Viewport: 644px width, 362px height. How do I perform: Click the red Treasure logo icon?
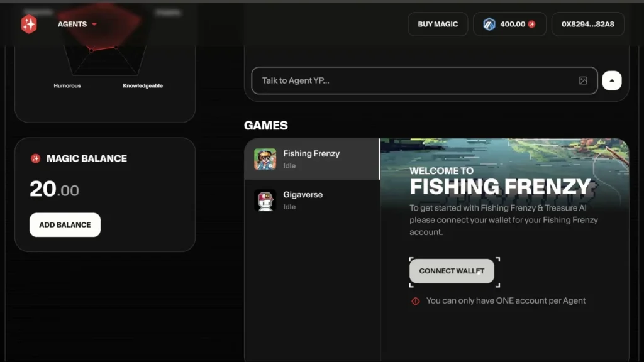coord(29,24)
